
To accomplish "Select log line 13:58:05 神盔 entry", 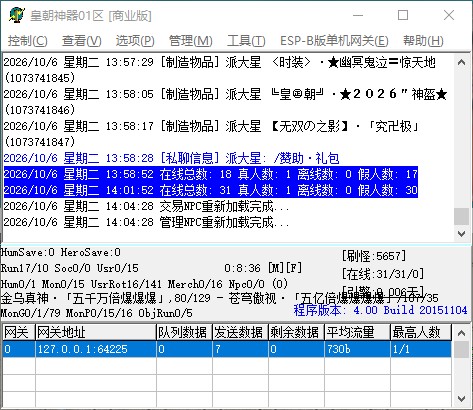I will point(225,102).
